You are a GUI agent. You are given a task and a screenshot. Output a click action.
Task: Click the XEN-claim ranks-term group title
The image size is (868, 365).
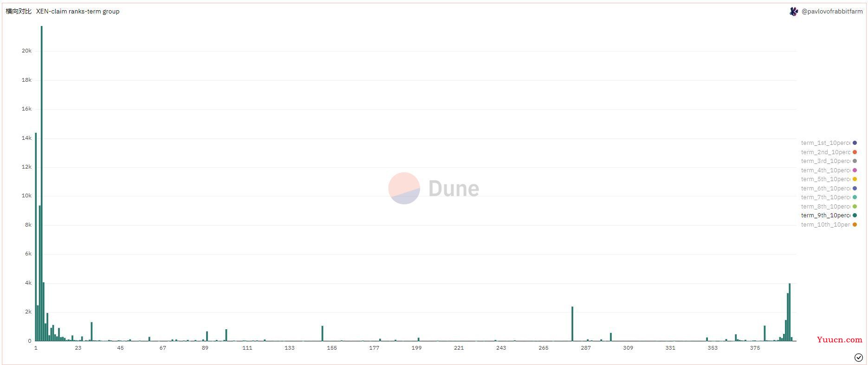[78, 11]
